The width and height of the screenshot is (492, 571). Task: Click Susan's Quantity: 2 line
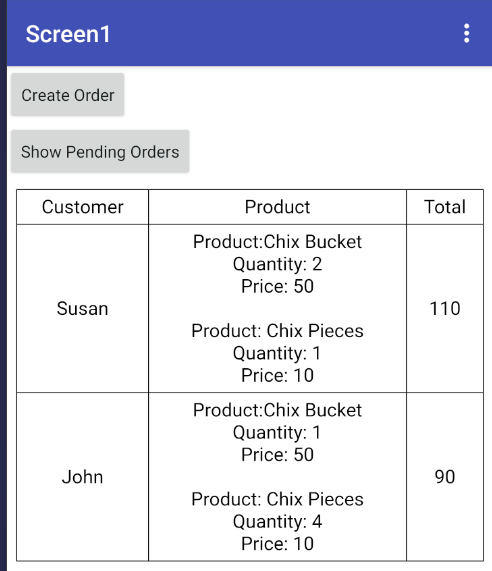[278, 264]
